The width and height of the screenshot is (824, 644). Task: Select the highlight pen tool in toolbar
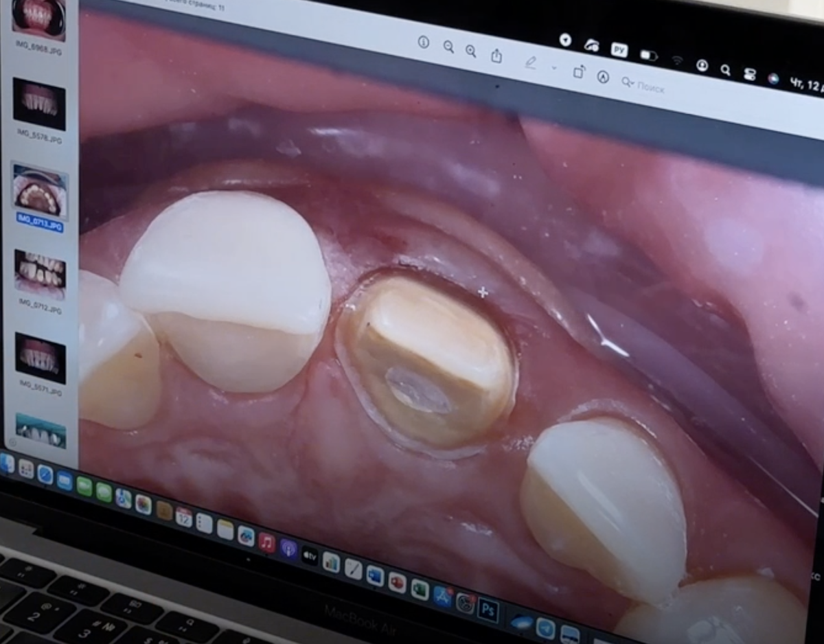pos(531,62)
